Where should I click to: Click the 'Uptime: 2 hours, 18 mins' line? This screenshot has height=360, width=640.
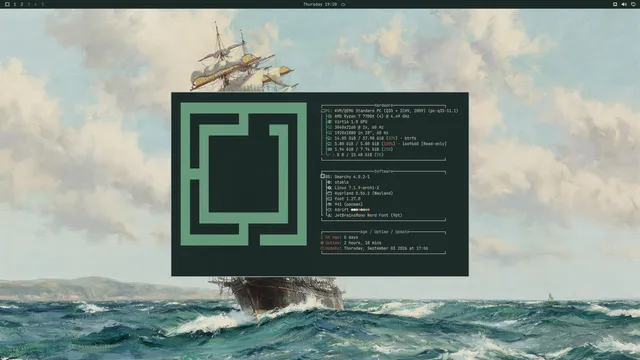tap(351, 242)
